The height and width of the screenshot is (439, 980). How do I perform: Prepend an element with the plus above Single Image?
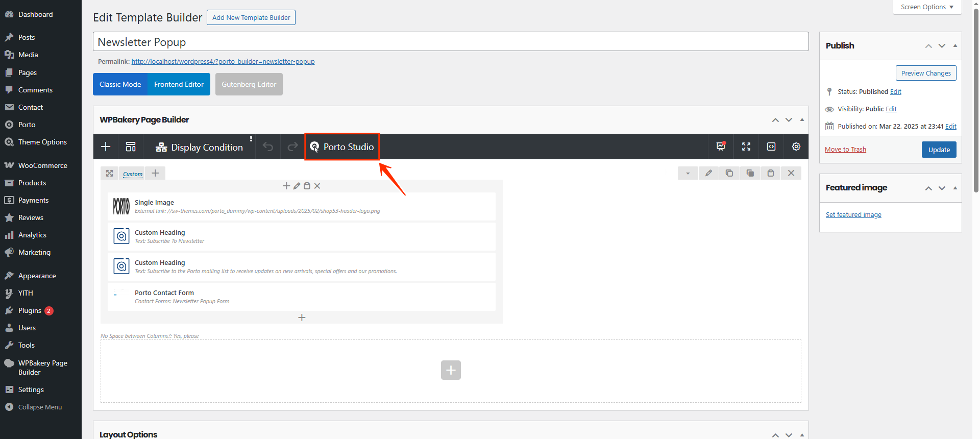286,186
